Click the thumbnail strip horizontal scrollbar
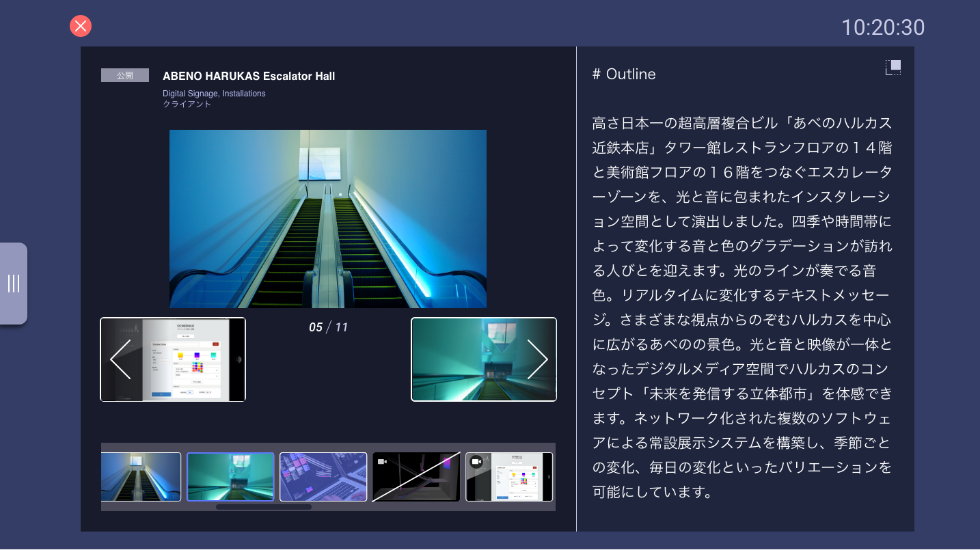Image resolution: width=980 pixels, height=550 pixels. coord(264,507)
